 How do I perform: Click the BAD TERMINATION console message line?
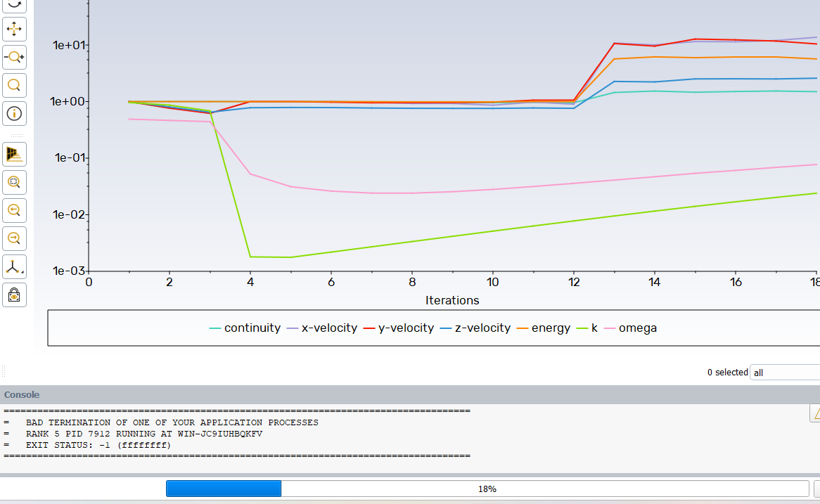tap(172, 422)
